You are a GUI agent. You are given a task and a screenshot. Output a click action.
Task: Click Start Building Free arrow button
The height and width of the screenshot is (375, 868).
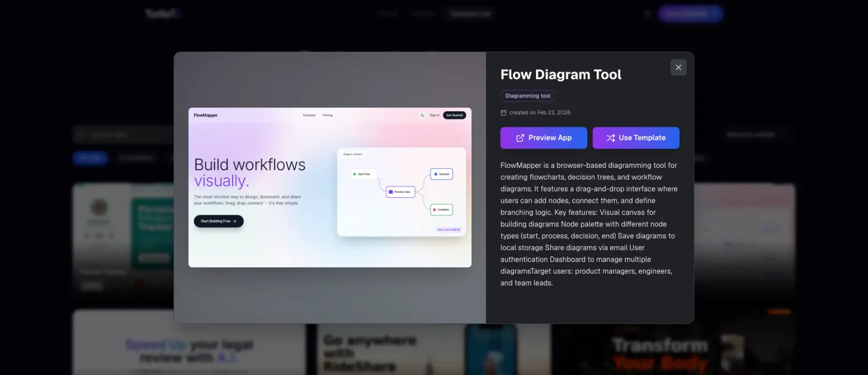219,221
